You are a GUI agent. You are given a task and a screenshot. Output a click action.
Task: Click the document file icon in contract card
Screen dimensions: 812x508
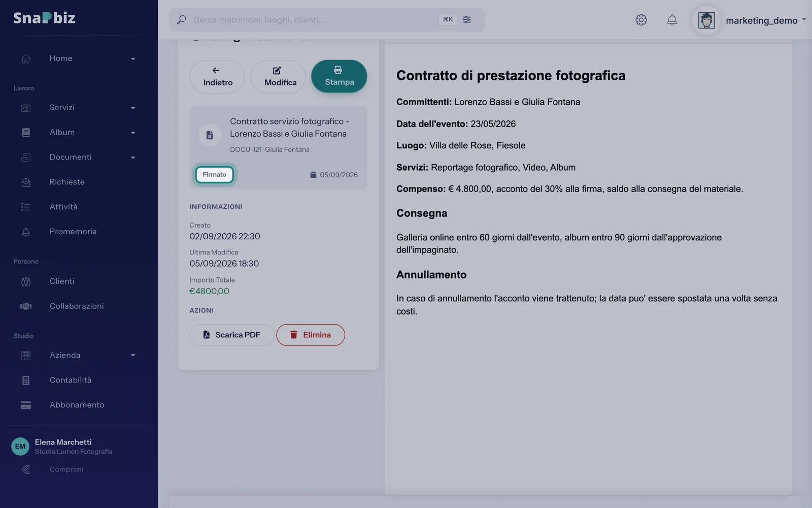(210, 135)
